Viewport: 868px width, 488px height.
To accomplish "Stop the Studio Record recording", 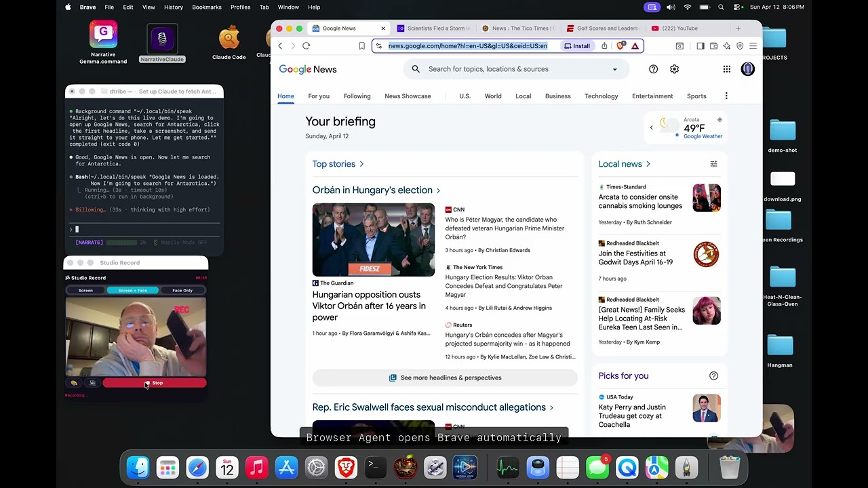I will pos(154,383).
